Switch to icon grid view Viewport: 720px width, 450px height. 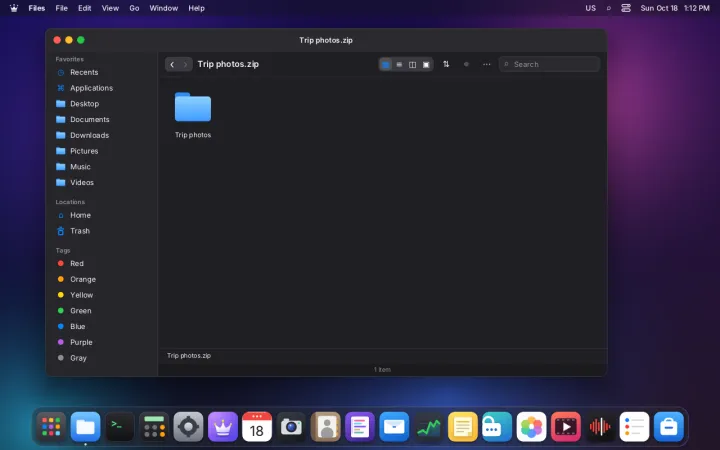click(x=386, y=65)
